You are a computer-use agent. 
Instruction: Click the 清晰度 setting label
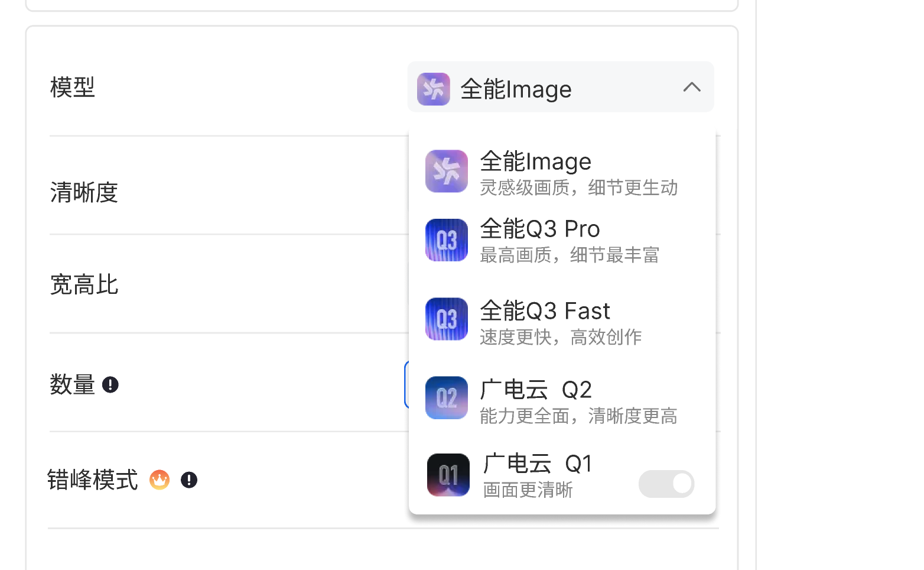[84, 193]
